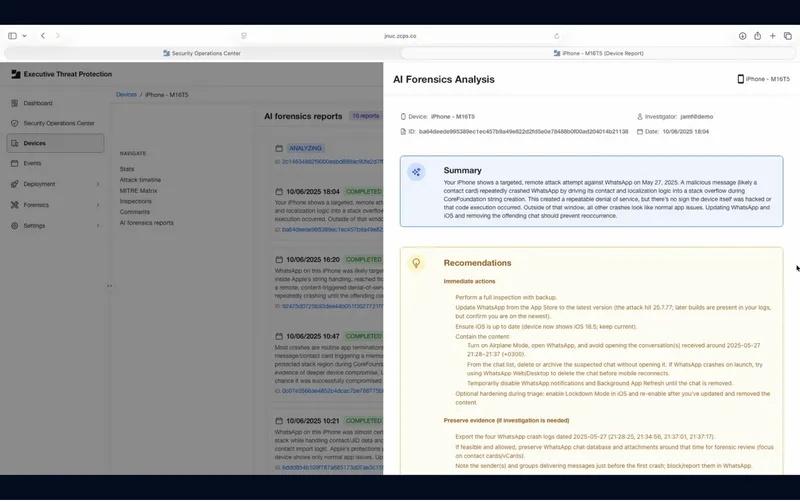
Task: Click the Settings gear icon in sidebar
Action: click(15, 225)
